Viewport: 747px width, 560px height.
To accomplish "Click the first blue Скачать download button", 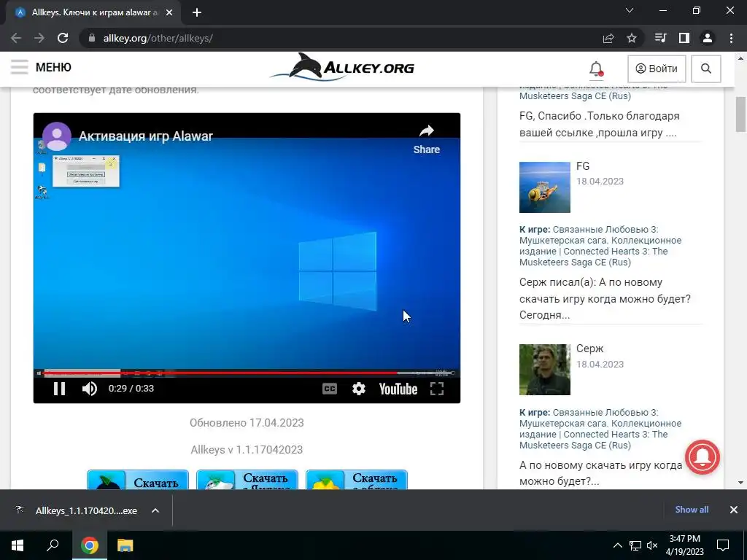I will 138,480.
